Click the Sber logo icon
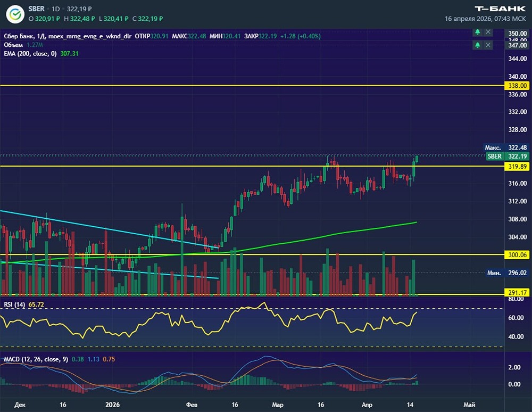532x412 pixels. (15, 13)
